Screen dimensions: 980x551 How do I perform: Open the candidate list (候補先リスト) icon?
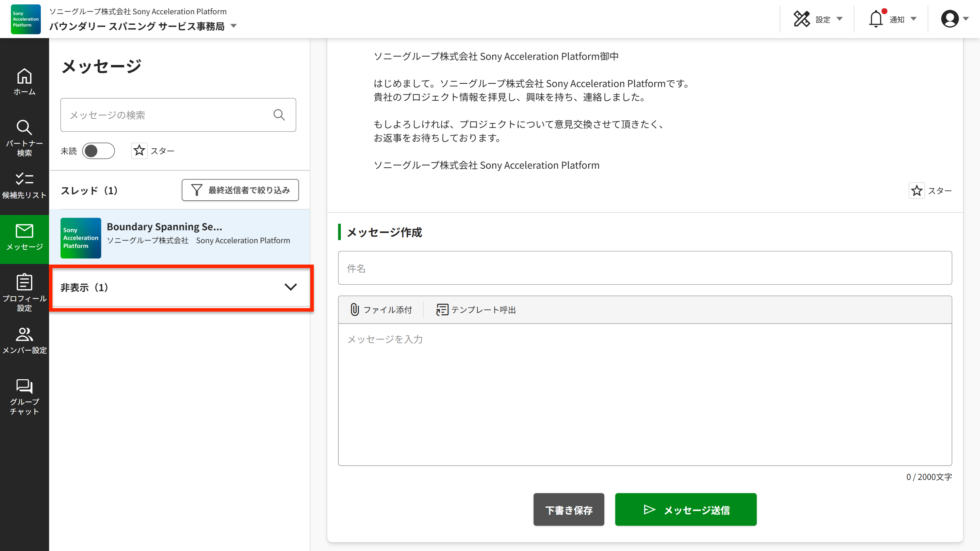[24, 186]
